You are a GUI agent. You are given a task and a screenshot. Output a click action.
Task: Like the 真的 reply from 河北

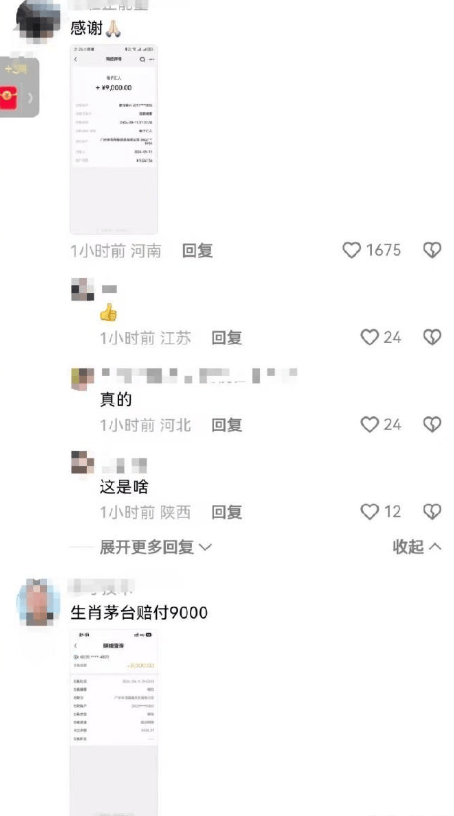pyautogui.click(x=370, y=425)
